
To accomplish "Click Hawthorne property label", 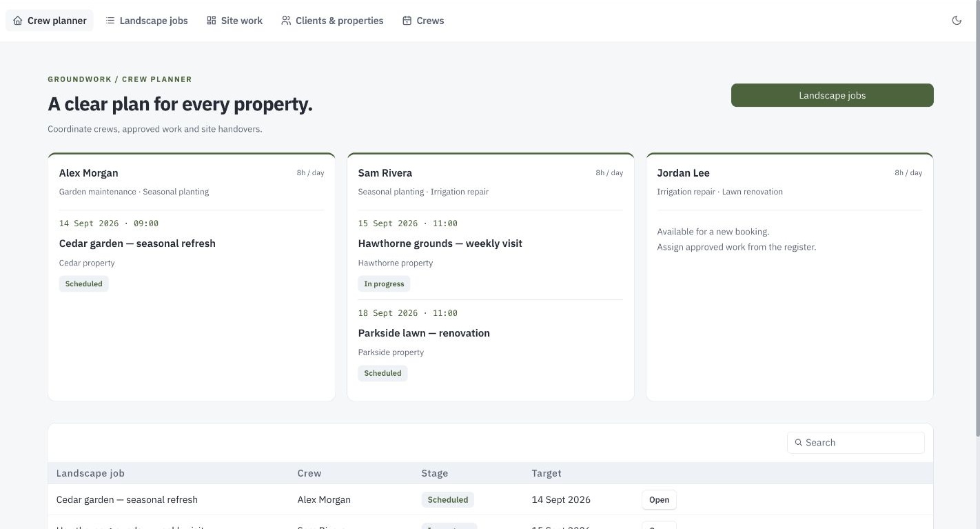I will coord(396,263).
